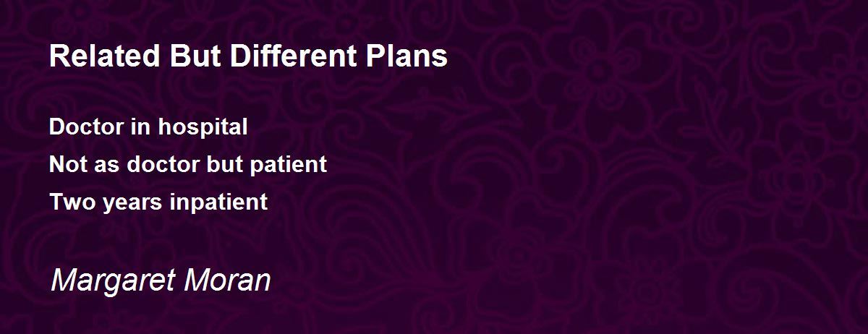Click the poem title heading text
Viewport: 868px width, 334px height.
pyautogui.click(x=248, y=56)
